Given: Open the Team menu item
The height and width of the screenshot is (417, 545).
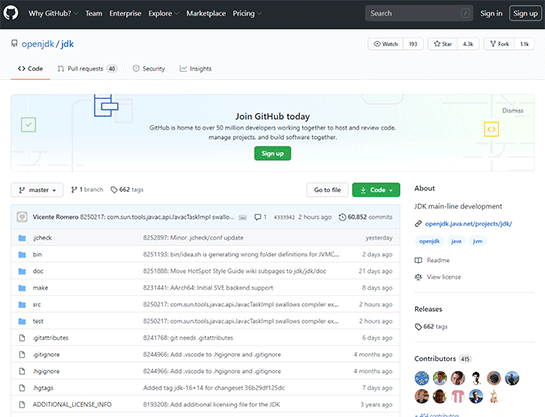Looking at the screenshot, I should [x=94, y=14].
